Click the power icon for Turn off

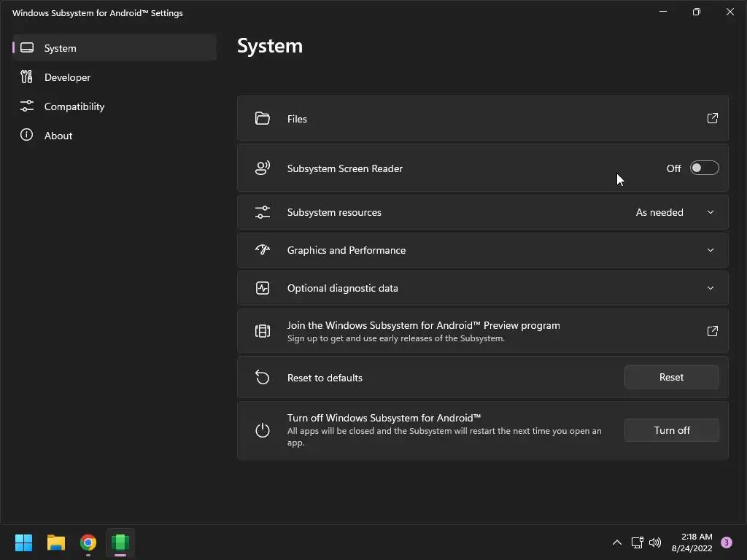[x=263, y=430]
